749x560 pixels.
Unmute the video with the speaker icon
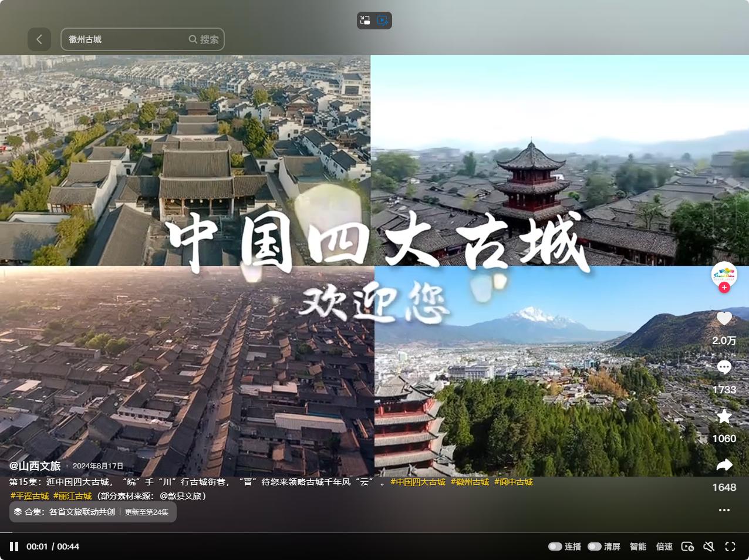pyautogui.click(x=709, y=546)
